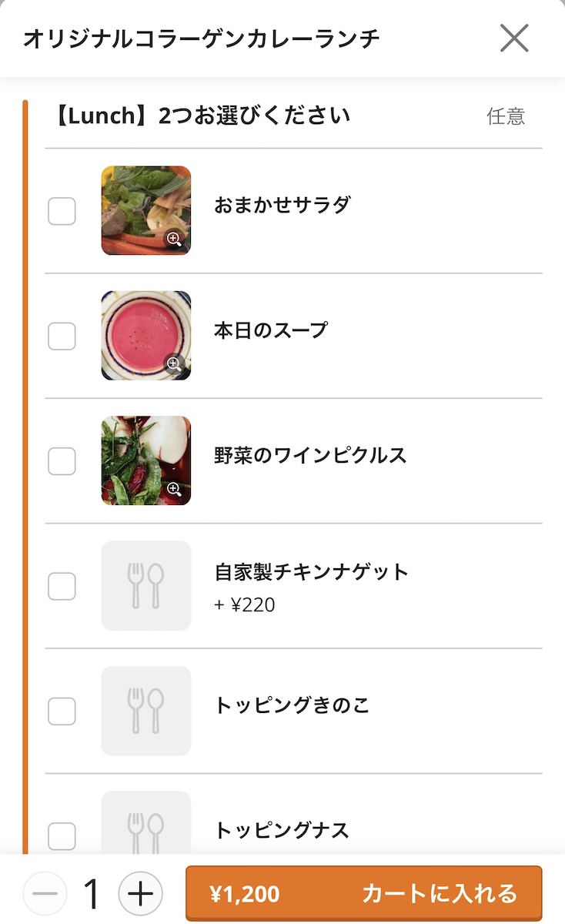565x924 pixels.
Task: Select the 本日のスープ checkbox
Action: [x=62, y=336]
